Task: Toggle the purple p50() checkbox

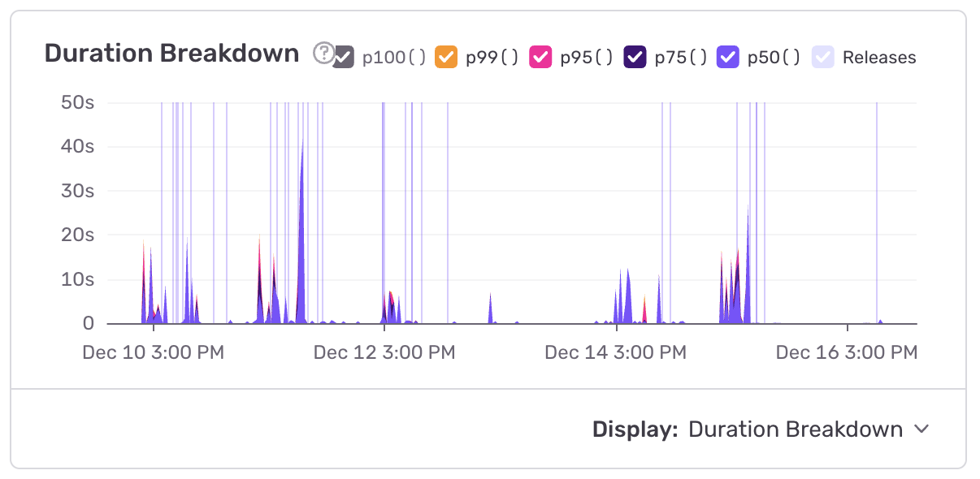Action: click(x=728, y=57)
